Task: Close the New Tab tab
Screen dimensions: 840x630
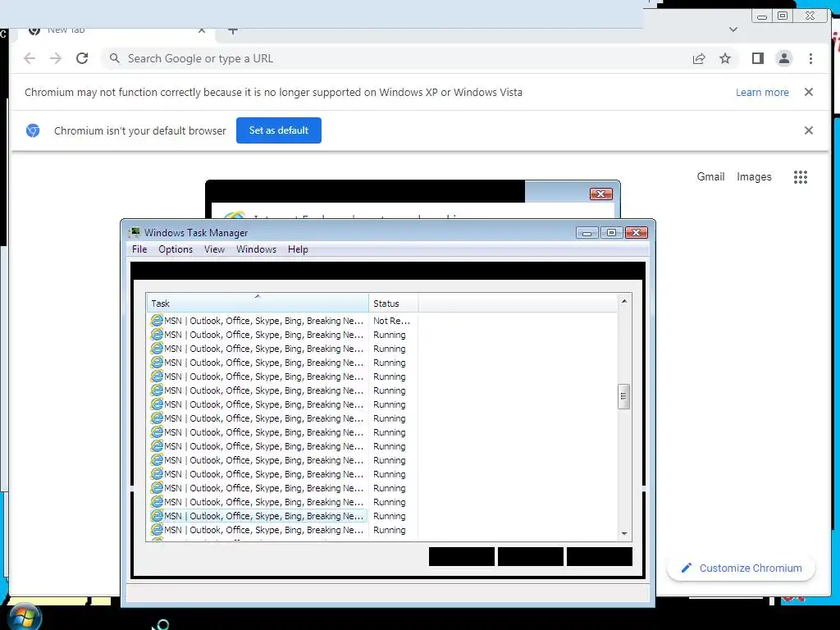Action: 202,30
